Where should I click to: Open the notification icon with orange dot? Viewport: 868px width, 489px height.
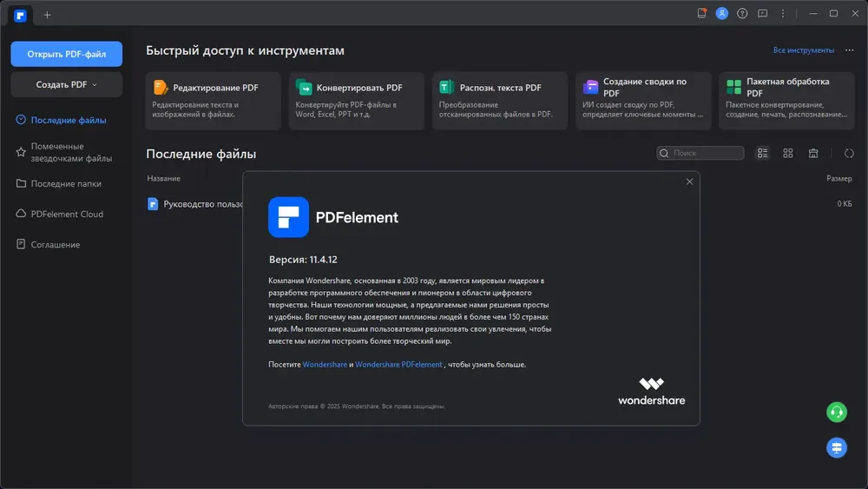point(702,14)
